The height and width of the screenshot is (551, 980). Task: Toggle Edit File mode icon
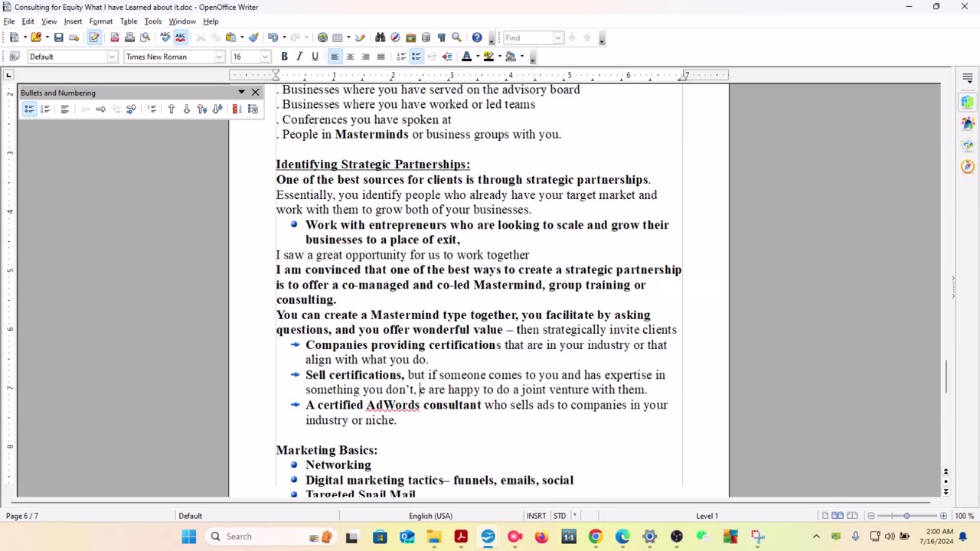[x=94, y=37]
